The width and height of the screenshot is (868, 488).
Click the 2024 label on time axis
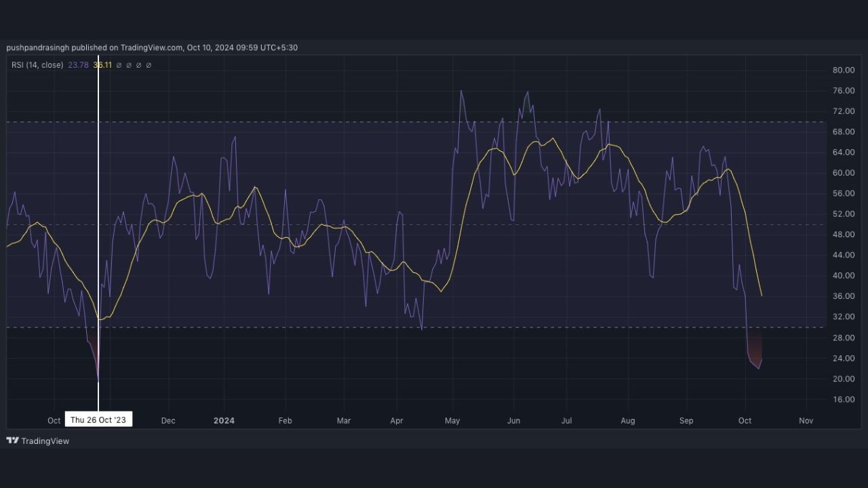[224, 421]
